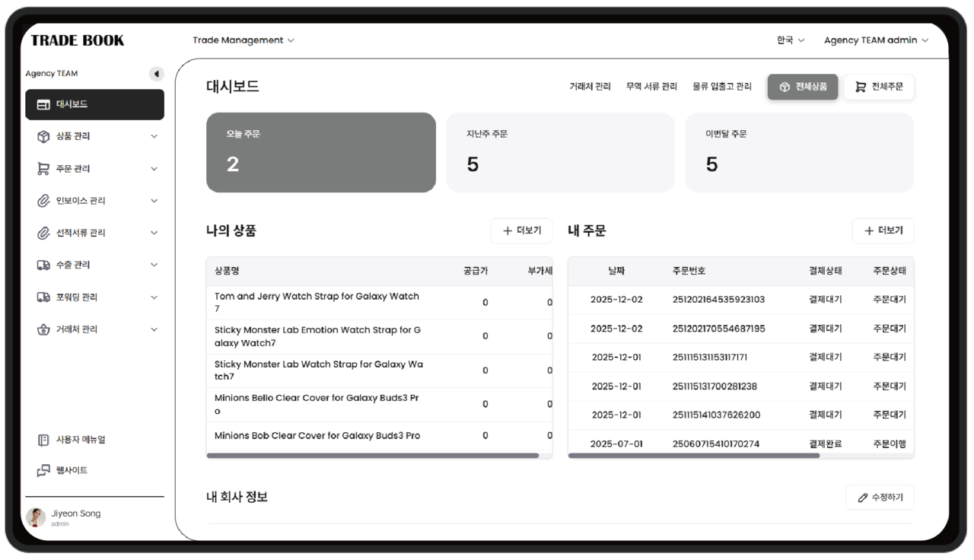The width and height of the screenshot is (974, 560).
Task: Click the box icon in 전체상품 button
Action: click(785, 87)
